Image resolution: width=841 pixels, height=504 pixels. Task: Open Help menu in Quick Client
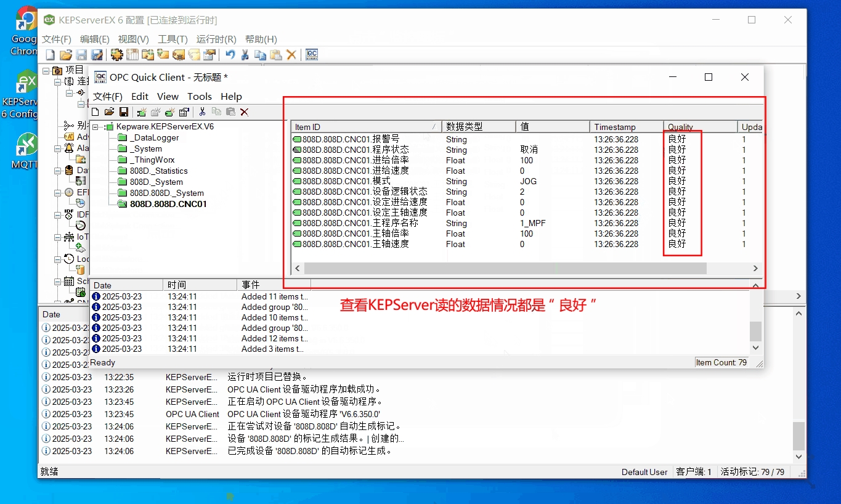231,97
